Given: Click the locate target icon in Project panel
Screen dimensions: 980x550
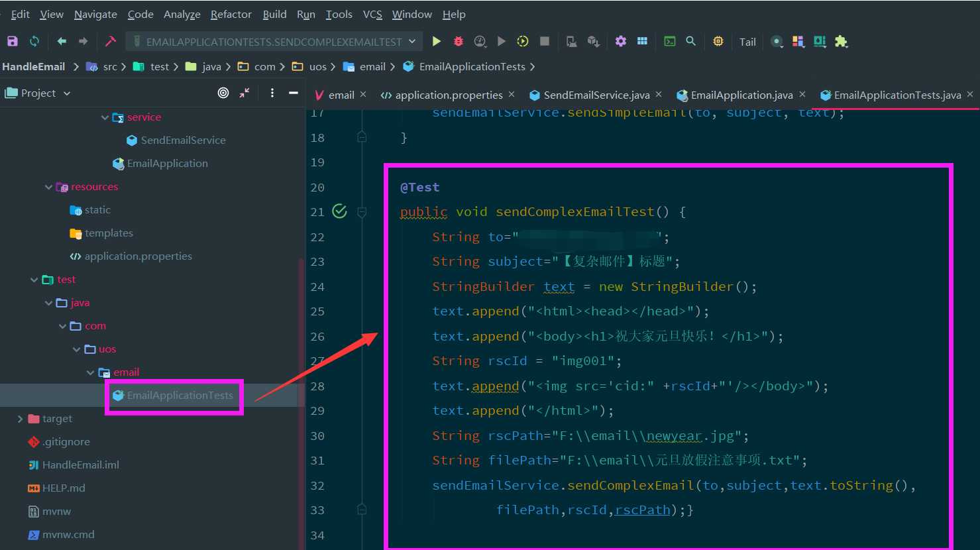Looking at the screenshot, I should [x=223, y=93].
